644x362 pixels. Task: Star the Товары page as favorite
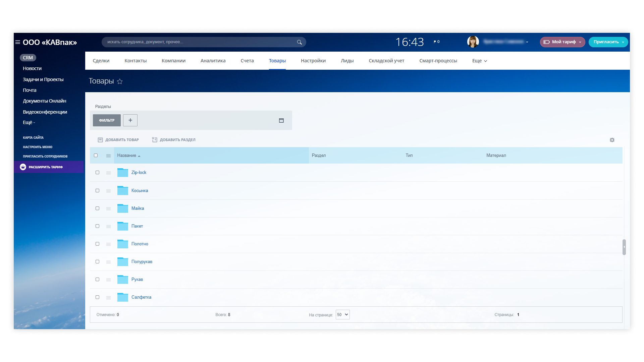tap(120, 81)
